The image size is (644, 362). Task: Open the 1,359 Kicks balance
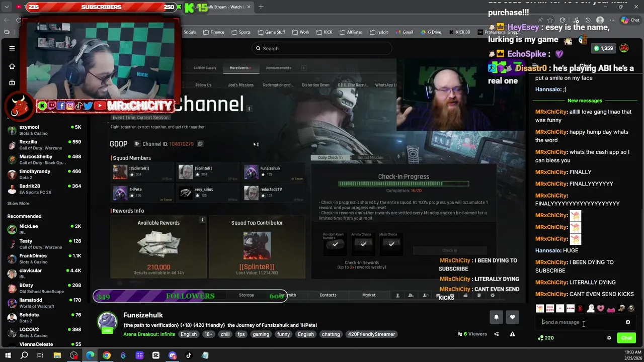(603, 48)
